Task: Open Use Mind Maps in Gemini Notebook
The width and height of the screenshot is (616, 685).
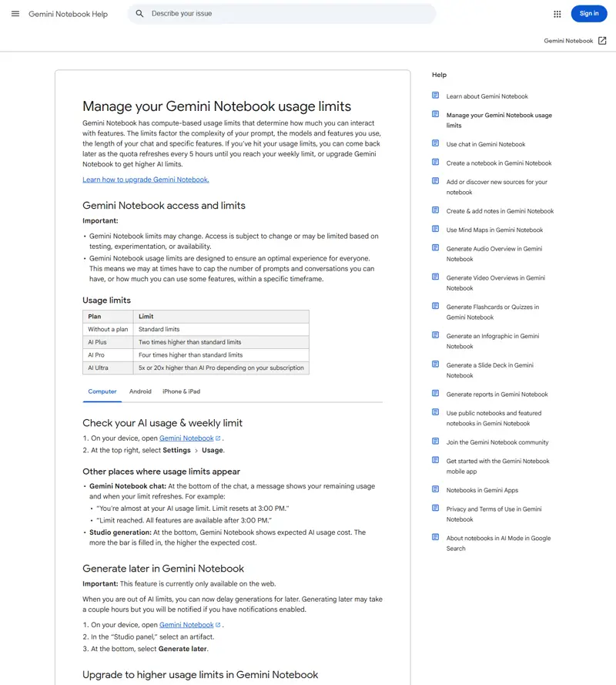Action: click(494, 230)
